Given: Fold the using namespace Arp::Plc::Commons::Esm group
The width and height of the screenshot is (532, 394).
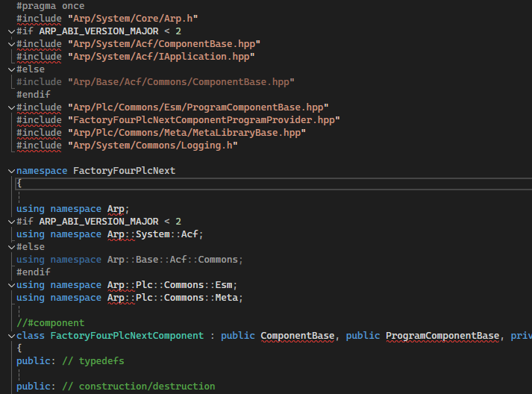Looking at the screenshot, I should tap(10, 285).
